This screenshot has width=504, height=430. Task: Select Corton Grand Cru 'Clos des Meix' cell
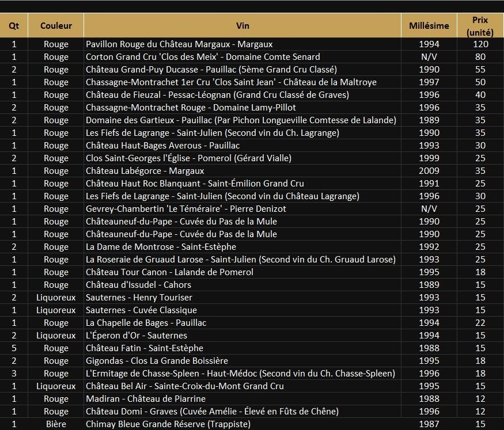click(242, 57)
